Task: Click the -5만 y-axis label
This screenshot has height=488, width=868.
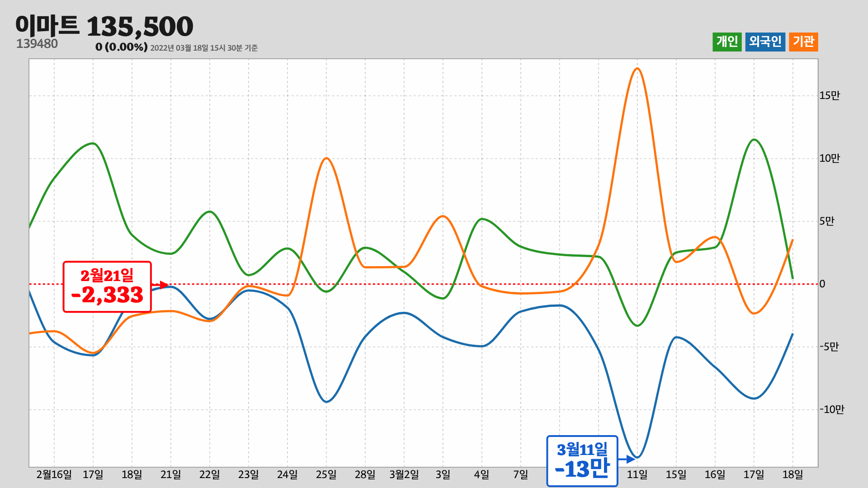Action: pyautogui.click(x=829, y=347)
